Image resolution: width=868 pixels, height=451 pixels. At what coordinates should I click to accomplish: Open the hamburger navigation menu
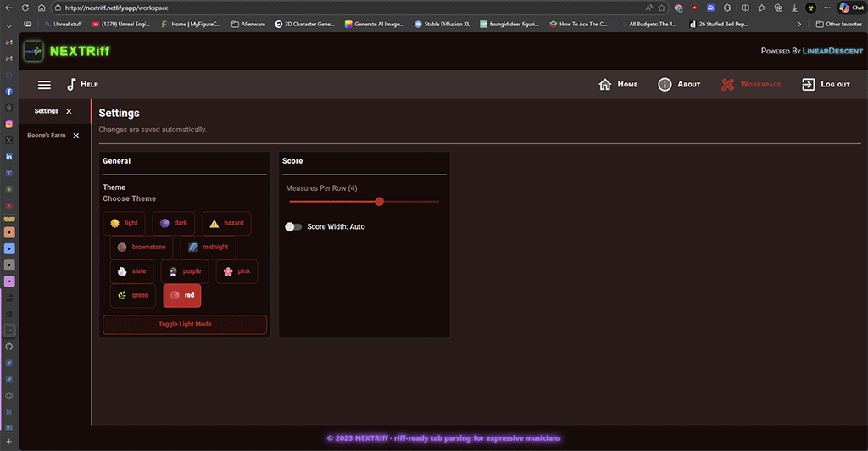point(45,85)
